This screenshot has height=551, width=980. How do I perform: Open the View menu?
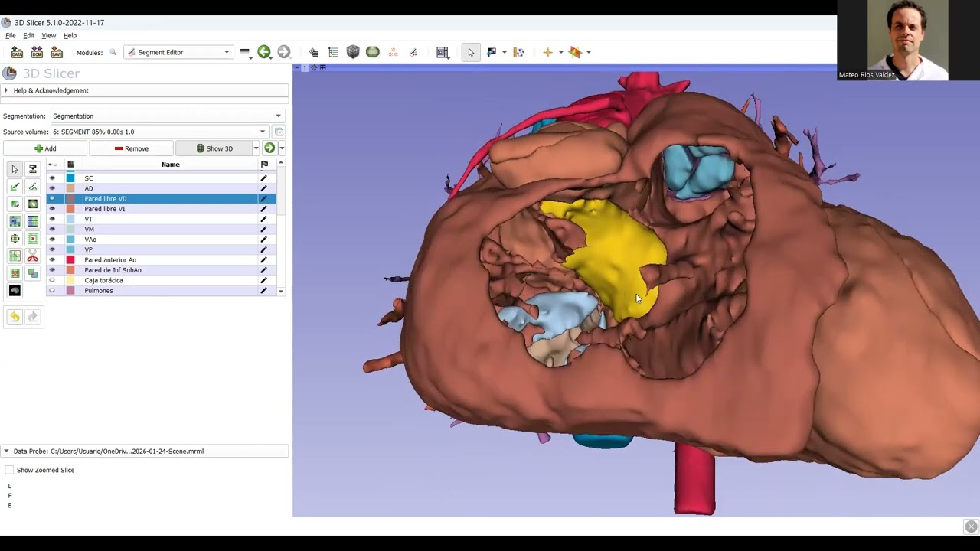pyautogui.click(x=48, y=35)
